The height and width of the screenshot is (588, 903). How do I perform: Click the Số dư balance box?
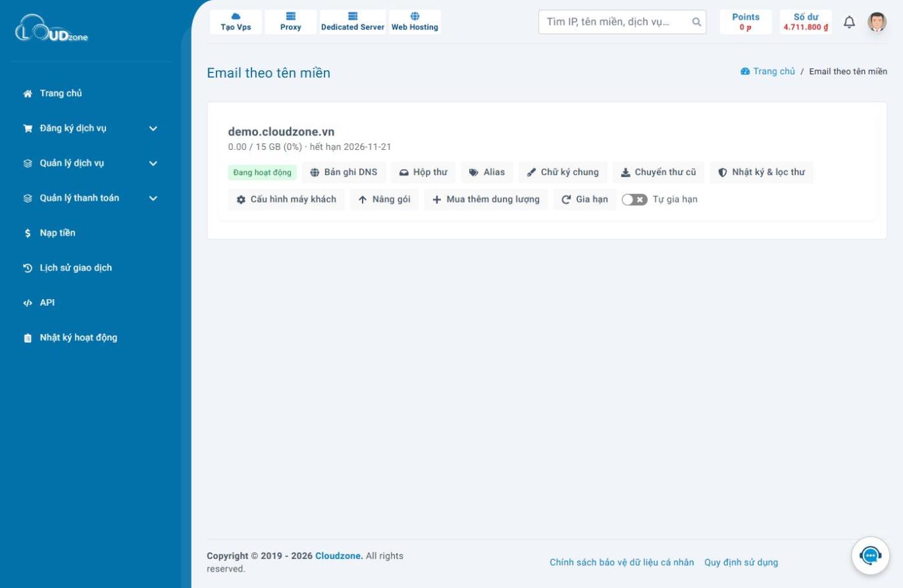(x=806, y=22)
